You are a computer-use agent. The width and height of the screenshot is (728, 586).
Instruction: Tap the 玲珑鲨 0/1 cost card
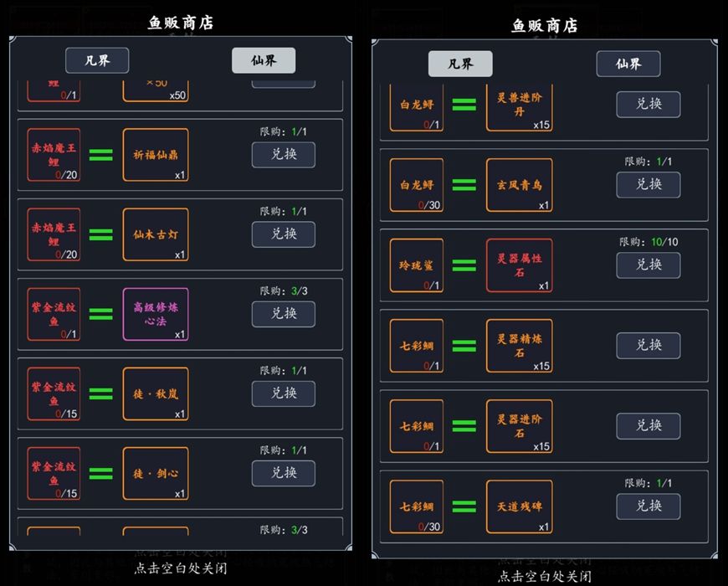click(x=417, y=265)
